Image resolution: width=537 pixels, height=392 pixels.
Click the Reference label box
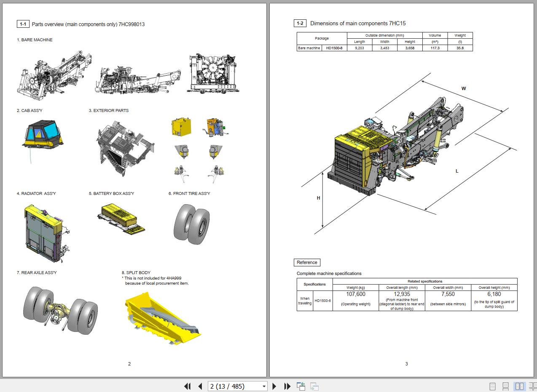tap(307, 262)
